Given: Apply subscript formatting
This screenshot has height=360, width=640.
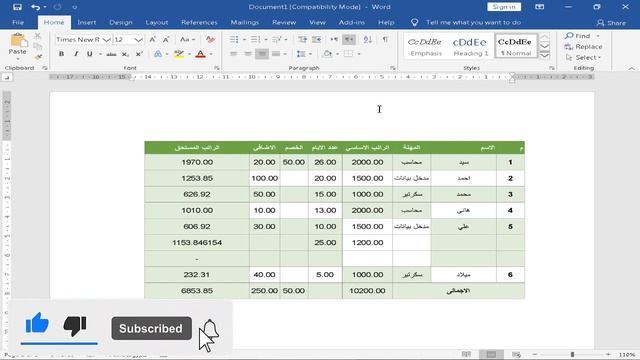Looking at the screenshot, I should tap(125, 54).
